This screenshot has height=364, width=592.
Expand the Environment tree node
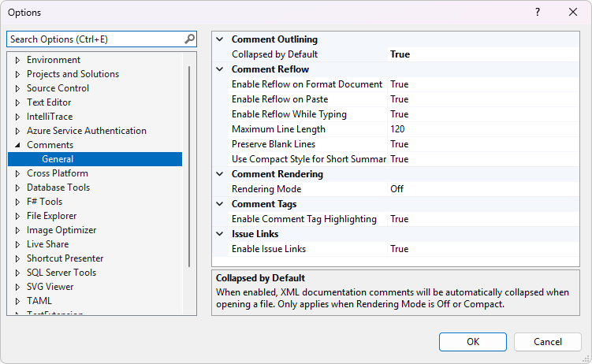click(17, 60)
